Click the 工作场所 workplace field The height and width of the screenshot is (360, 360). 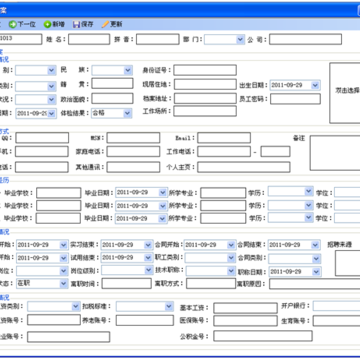(205, 111)
